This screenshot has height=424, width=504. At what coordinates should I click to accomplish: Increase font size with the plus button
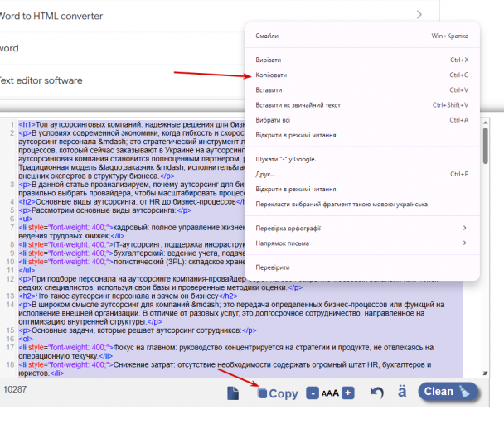pos(348,393)
